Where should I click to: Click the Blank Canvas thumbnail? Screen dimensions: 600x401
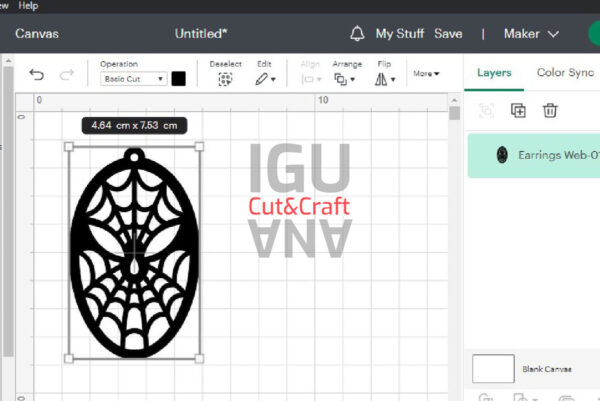pos(493,369)
